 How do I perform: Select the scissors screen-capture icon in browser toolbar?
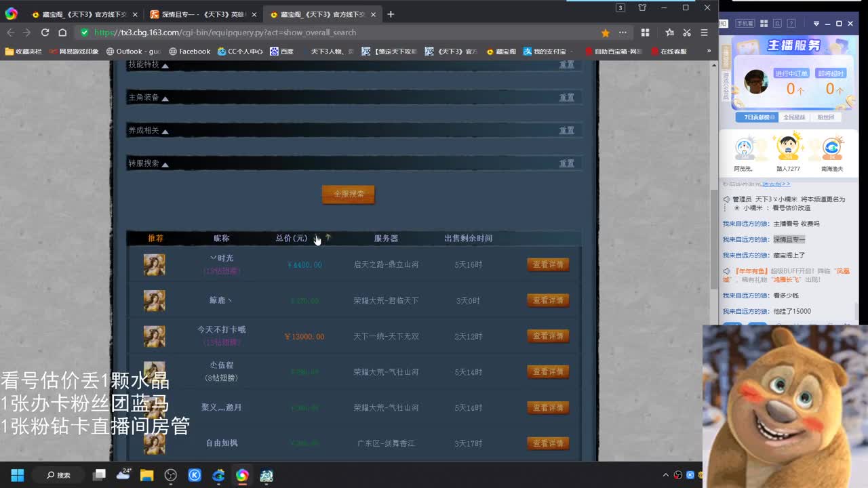pos(687,32)
